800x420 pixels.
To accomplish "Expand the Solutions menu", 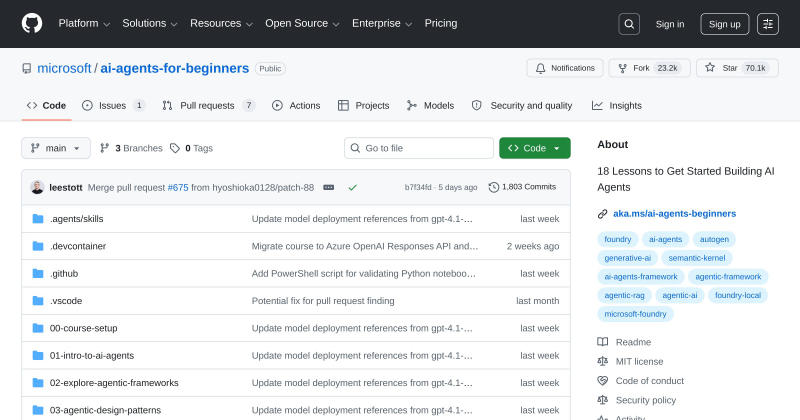I will (x=149, y=23).
